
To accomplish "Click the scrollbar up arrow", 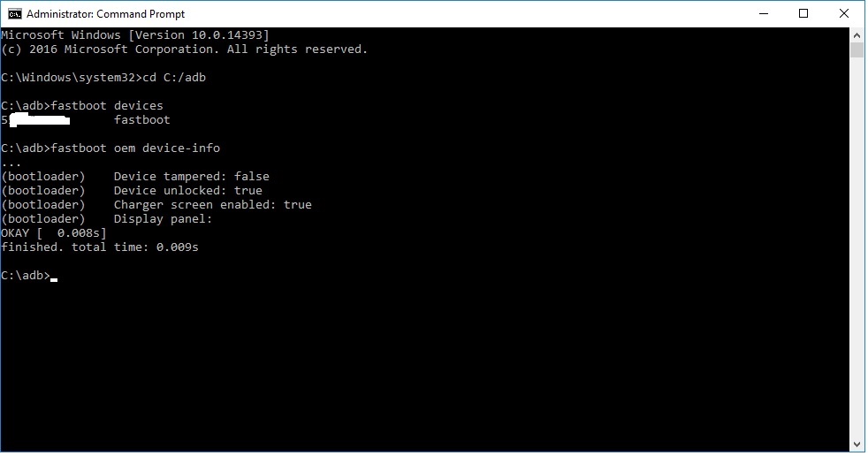I will tap(857, 34).
